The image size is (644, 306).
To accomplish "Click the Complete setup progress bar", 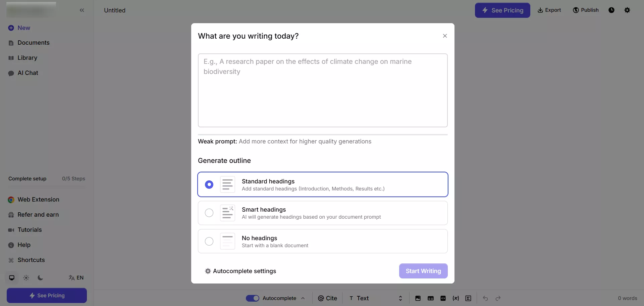I will coord(47,187).
